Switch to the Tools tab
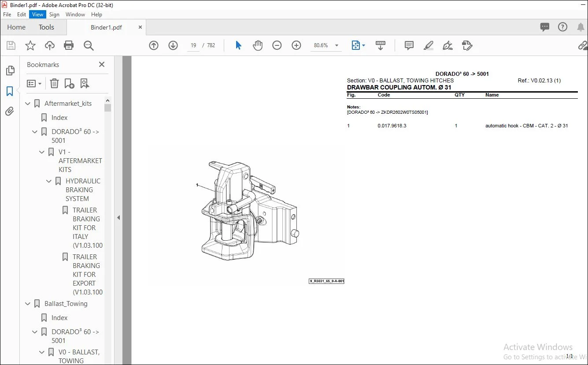588x365 pixels. [x=46, y=27]
